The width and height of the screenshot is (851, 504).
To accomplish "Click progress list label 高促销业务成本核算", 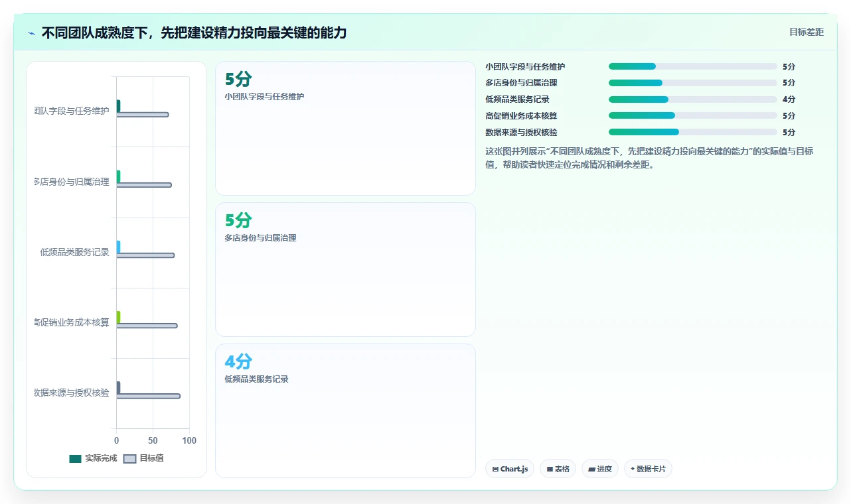I will 521,115.
